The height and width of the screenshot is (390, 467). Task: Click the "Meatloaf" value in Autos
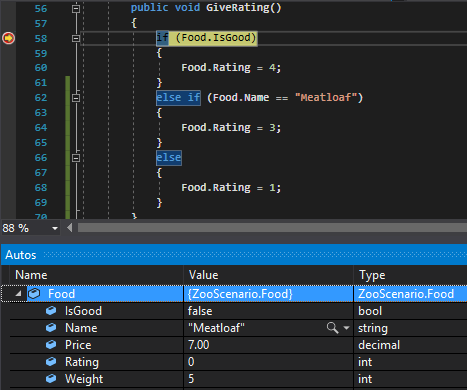pyautogui.click(x=216, y=328)
